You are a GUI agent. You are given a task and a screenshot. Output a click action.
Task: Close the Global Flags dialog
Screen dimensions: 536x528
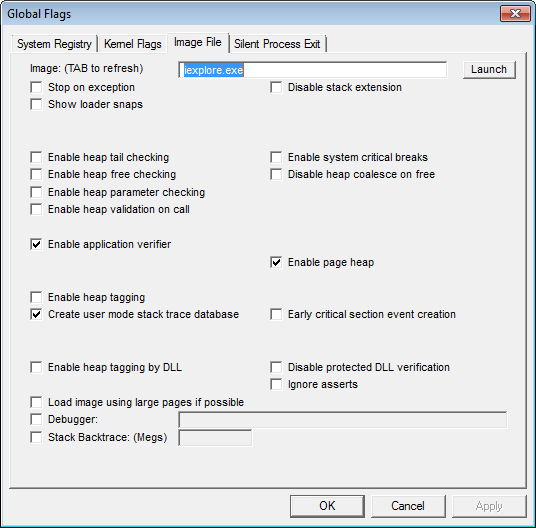pos(515,14)
